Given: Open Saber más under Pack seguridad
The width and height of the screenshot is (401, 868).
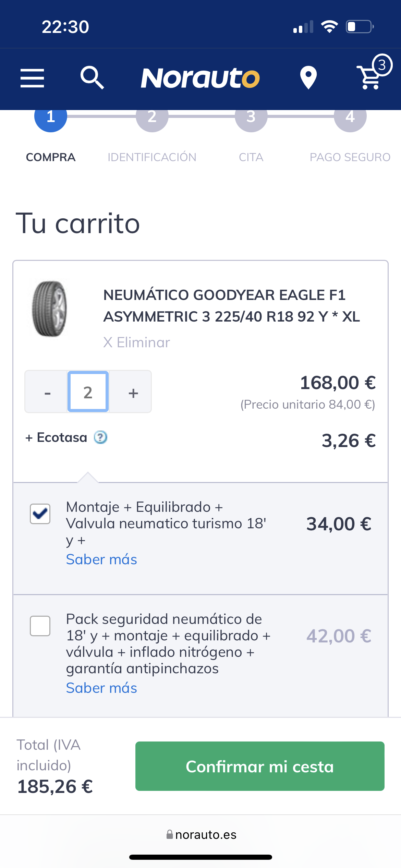Looking at the screenshot, I should (x=101, y=688).
